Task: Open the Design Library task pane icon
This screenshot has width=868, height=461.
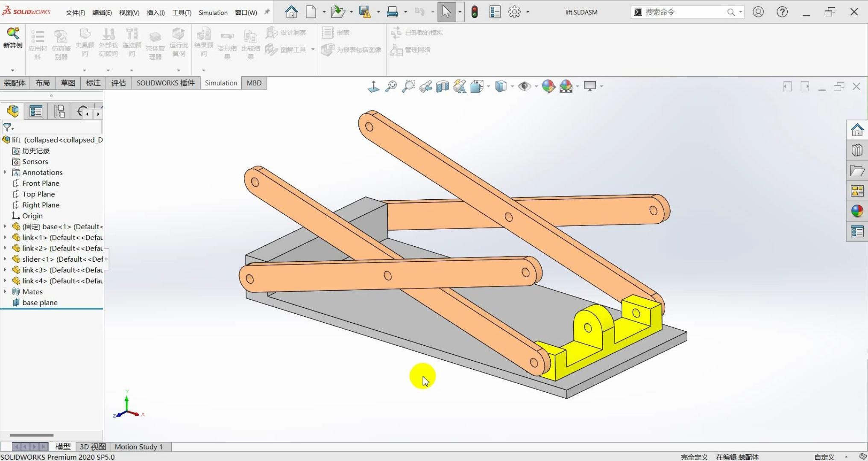Action: click(857, 150)
